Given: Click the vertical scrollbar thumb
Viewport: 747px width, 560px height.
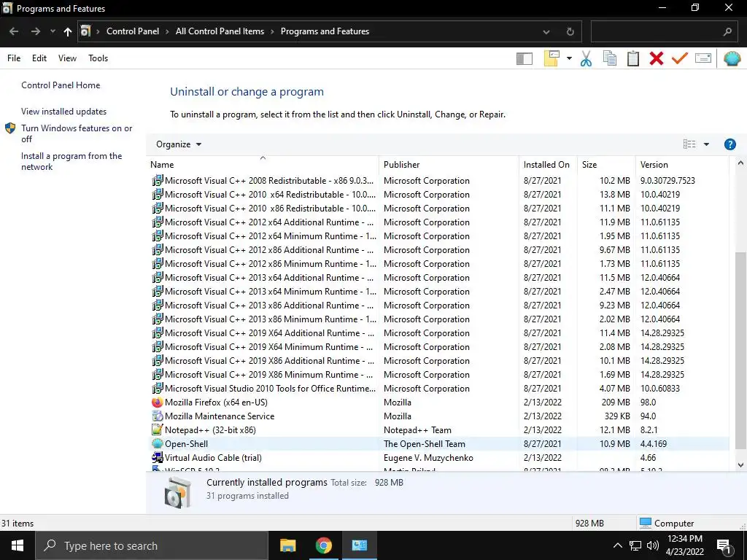Looking at the screenshot, I should (740, 350).
